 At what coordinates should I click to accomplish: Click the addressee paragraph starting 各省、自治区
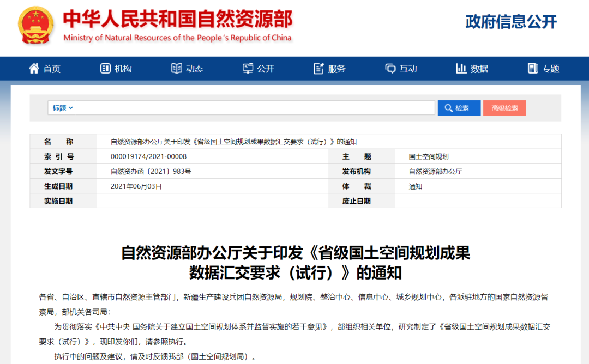(x=294, y=305)
